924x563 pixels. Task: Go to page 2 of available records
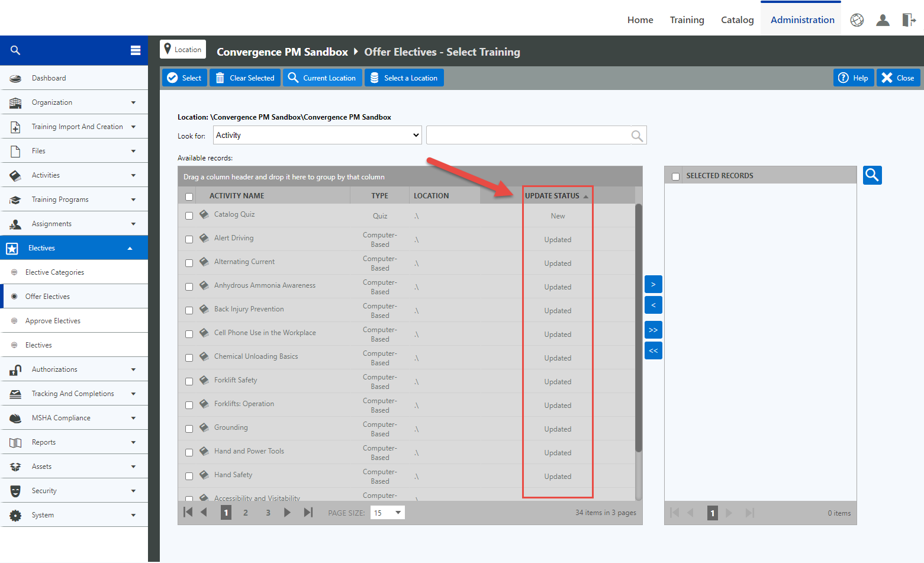[246, 513]
